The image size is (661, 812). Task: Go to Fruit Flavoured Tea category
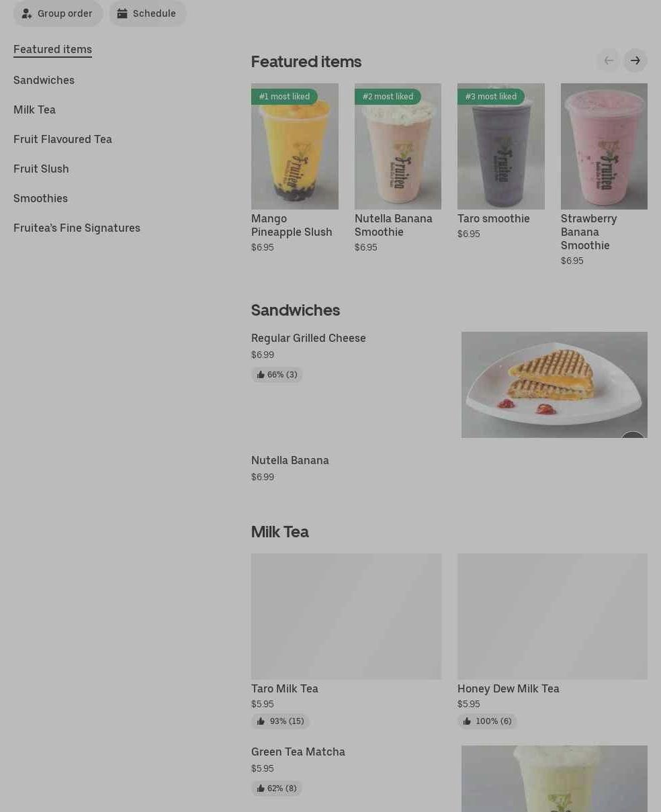point(62,139)
